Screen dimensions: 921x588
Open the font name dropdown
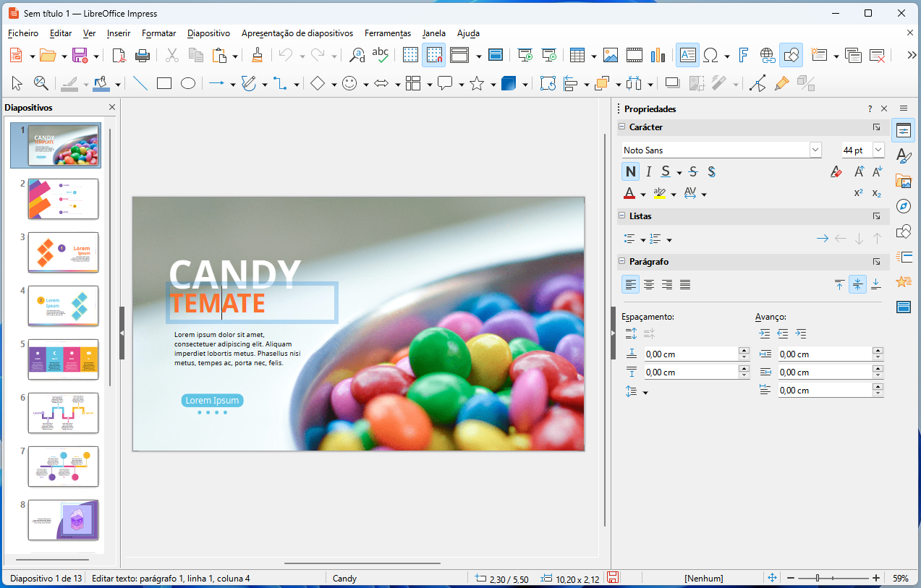point(815,150)
